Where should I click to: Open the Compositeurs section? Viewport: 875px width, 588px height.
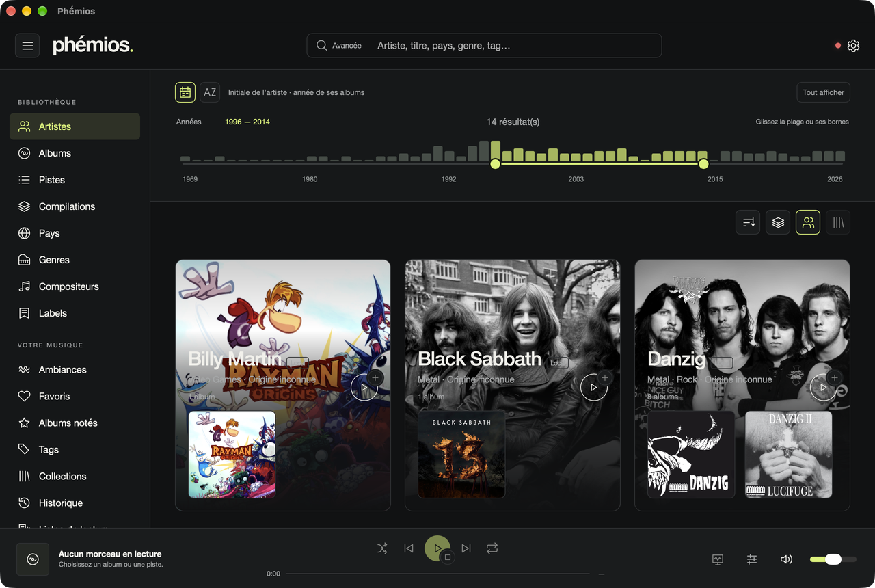coord(75,286)
